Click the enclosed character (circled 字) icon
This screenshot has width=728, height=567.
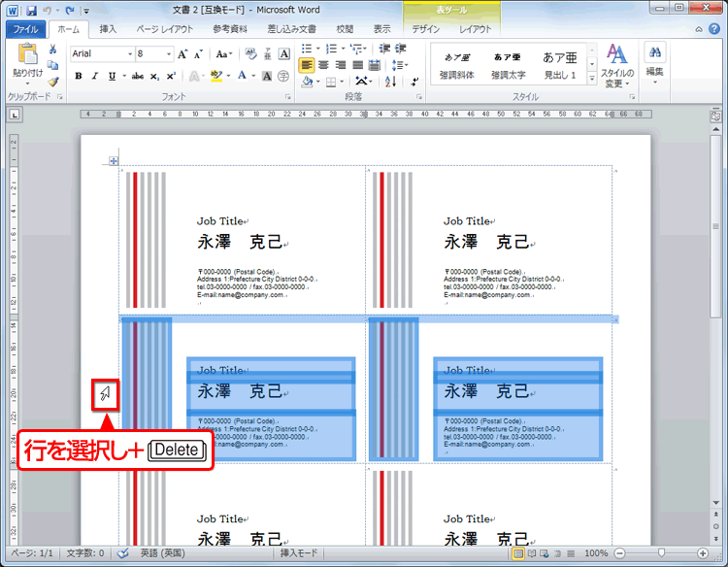[x=283, y=76]
